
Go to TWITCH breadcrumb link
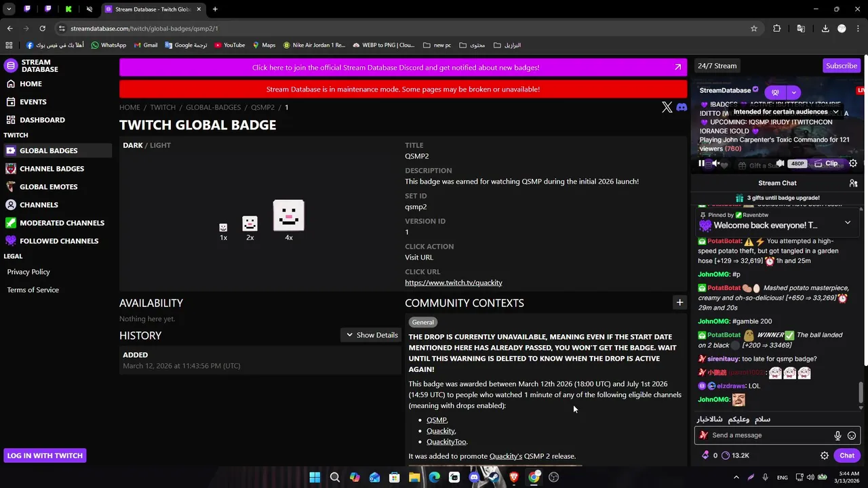click(163, 107)
